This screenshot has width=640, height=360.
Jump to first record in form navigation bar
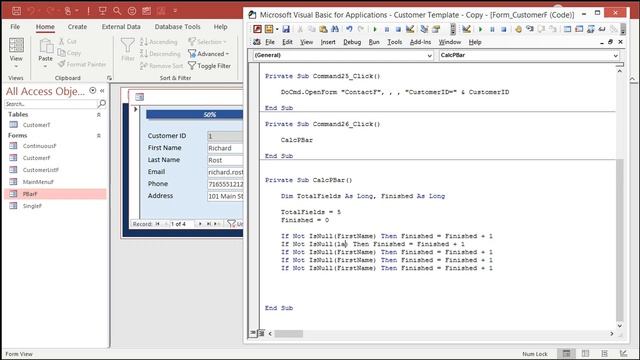[157, 224]
